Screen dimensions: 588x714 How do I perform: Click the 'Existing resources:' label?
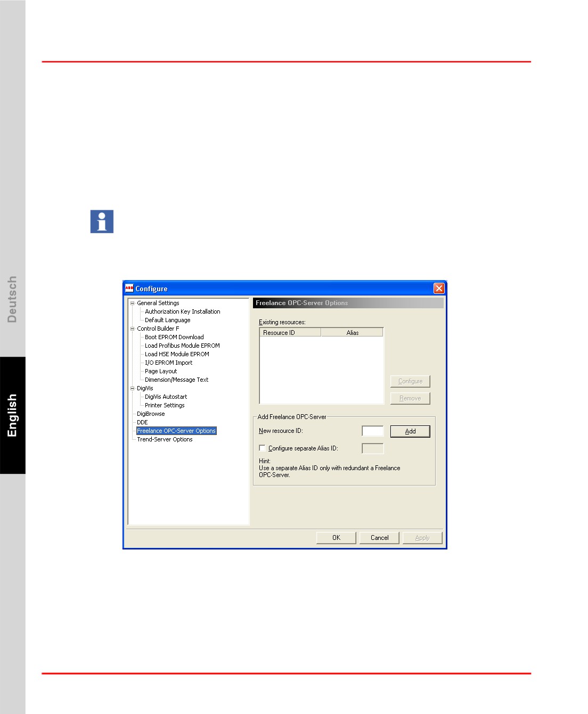pos(282,322)
